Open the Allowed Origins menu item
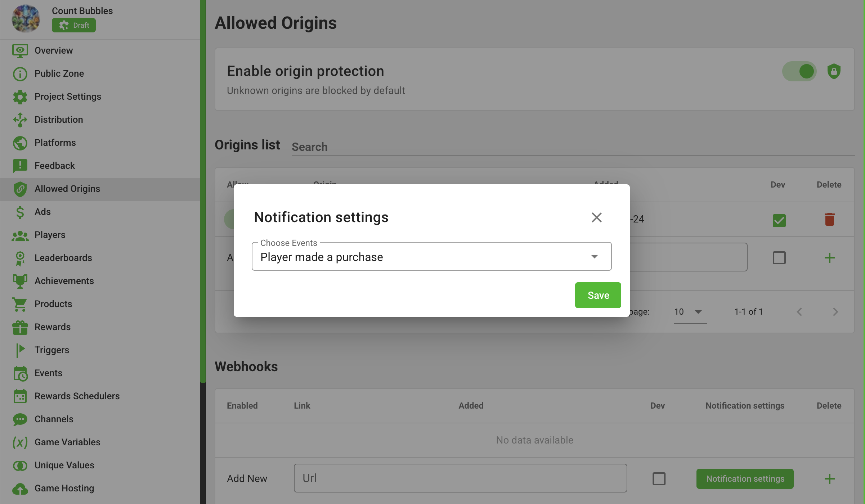The width and height of the screenshot is (865, 504). [100, 189]
